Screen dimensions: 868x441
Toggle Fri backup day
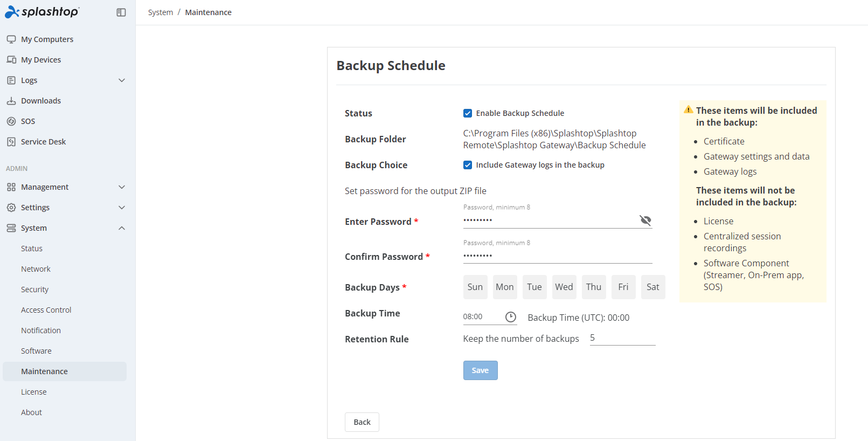pyautogui.click(x=623, y=287)
